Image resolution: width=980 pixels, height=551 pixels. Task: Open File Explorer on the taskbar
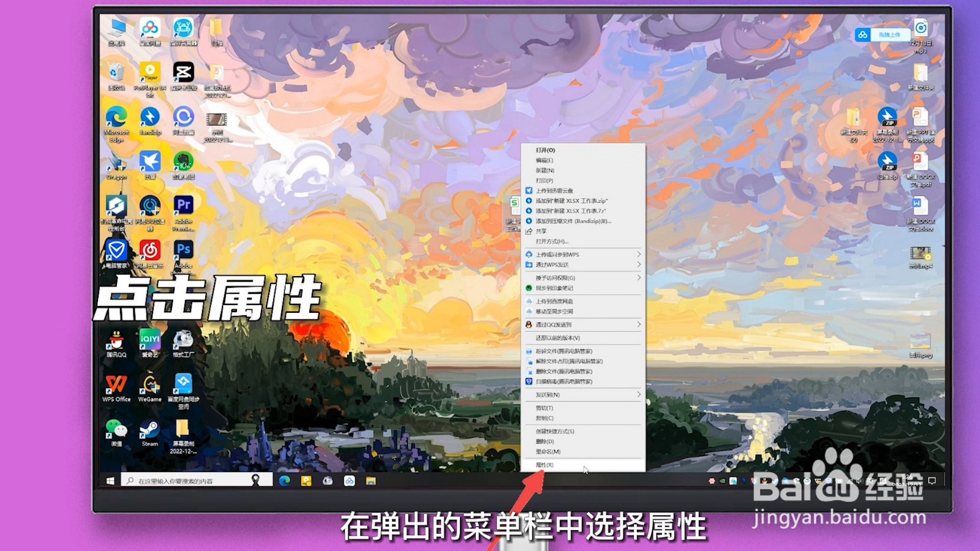pyautogui.click(x=371, y=481)
